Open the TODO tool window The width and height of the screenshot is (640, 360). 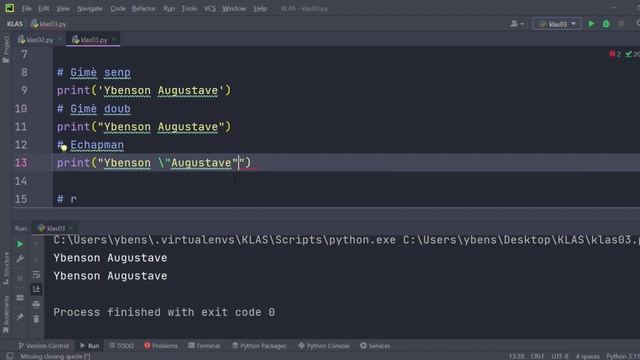pos(121,346)
